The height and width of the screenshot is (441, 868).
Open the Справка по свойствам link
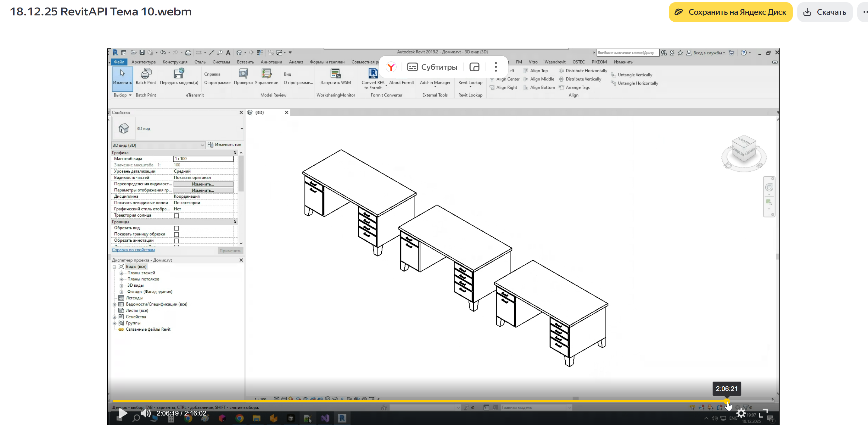(133, 250)
